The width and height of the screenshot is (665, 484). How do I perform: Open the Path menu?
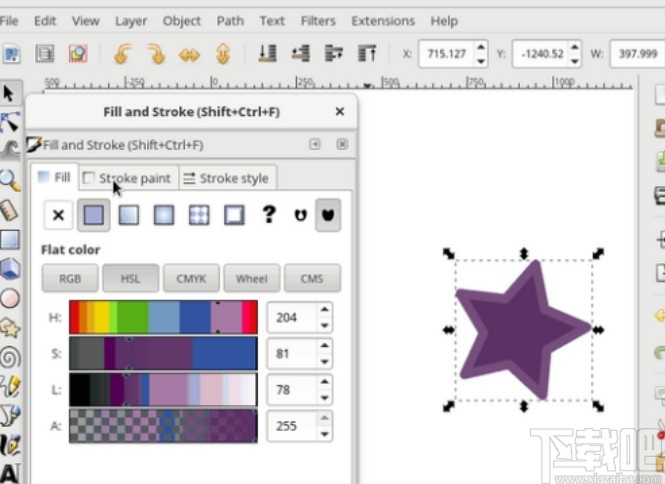click(x=230, y=21)
